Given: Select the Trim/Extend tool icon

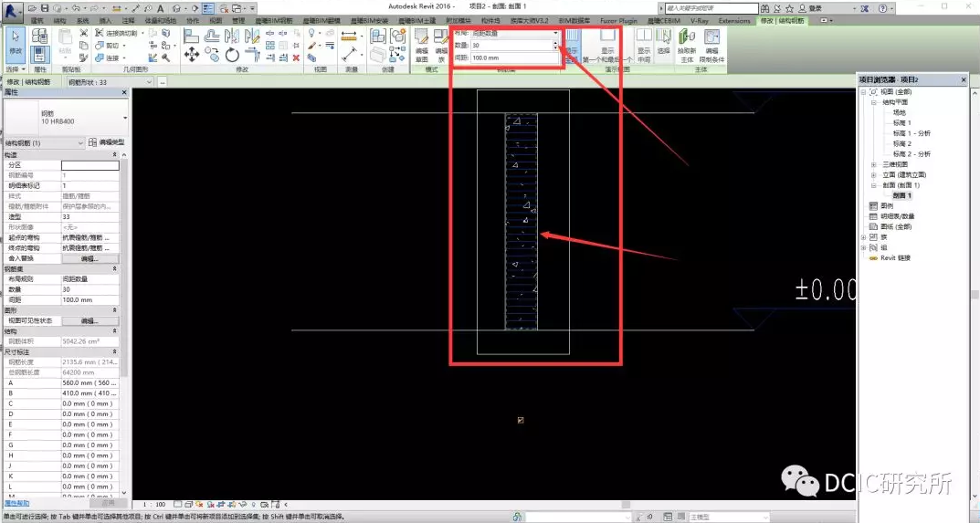Looking at the screenshot, I should coord(252,55).
